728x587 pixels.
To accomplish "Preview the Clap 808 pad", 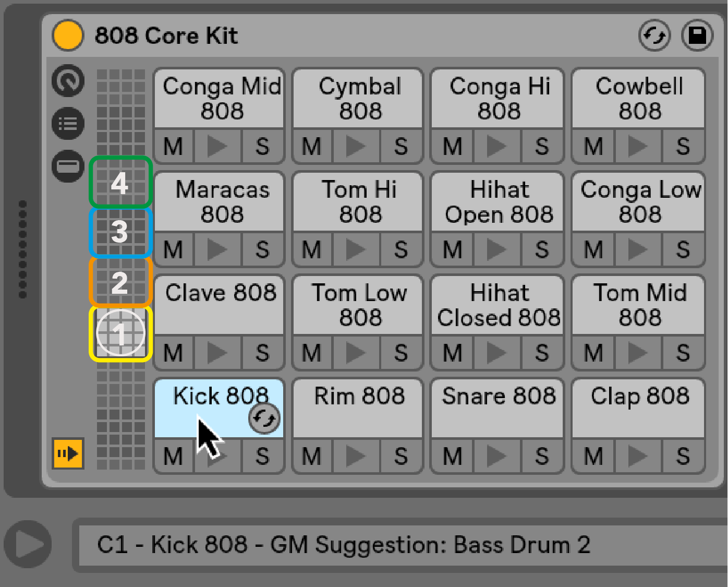I will 638,456.
